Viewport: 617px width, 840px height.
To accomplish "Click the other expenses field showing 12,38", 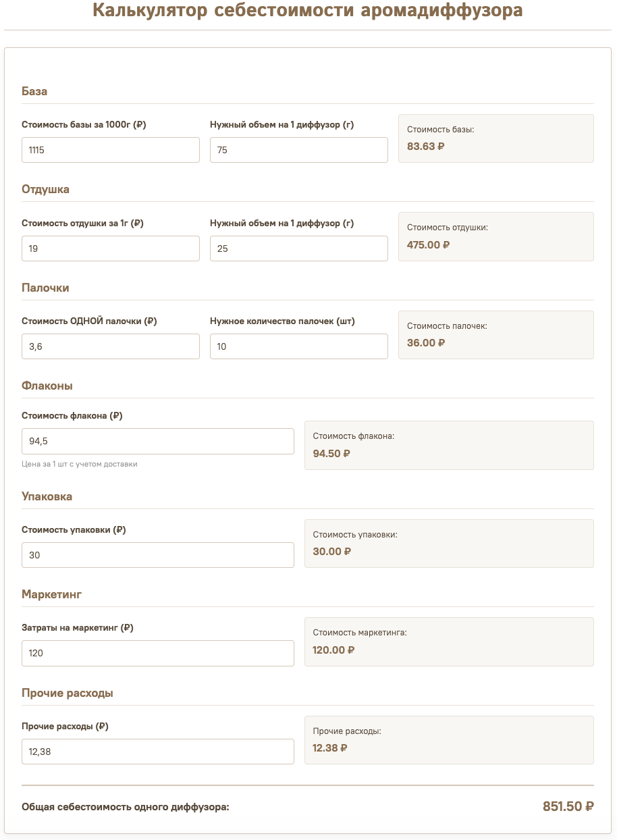I will click(x=158, y=752).
